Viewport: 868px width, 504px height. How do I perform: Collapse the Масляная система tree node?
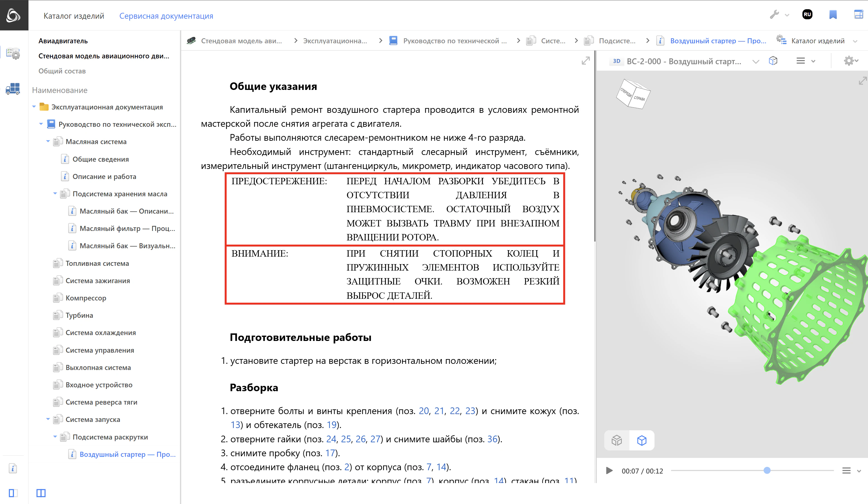[48, 142]
